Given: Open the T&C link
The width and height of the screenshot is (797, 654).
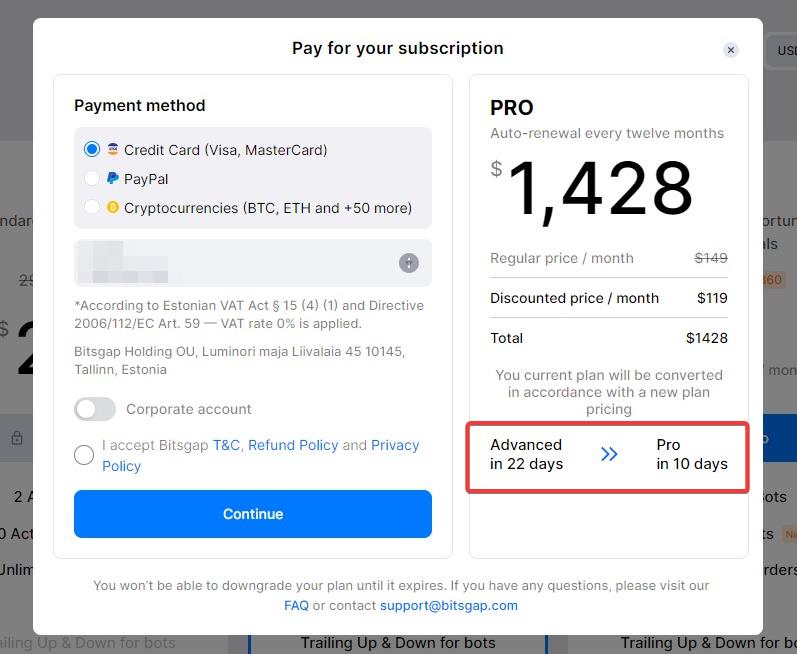Looking at the screenshot, I should (x=226, y=445).
